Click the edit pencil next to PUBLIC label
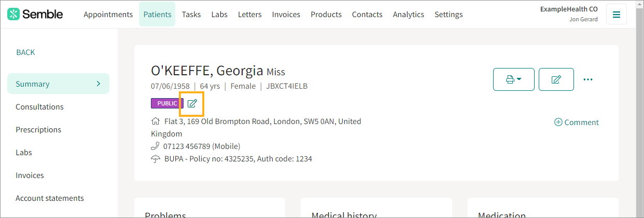 coord(192,103)
